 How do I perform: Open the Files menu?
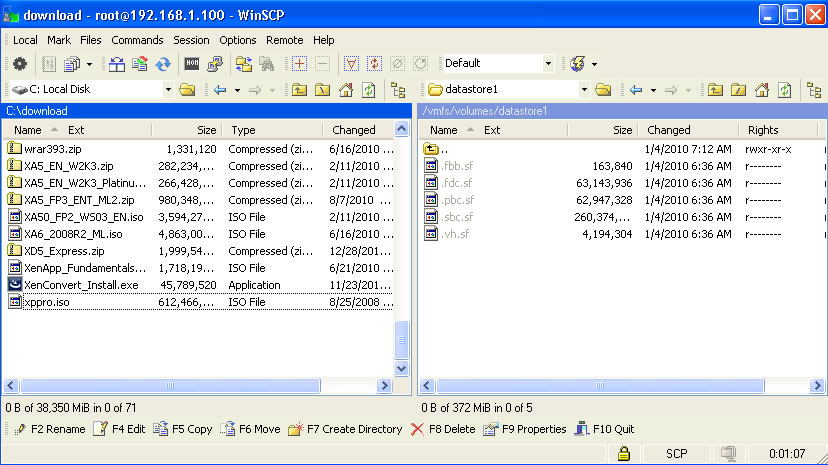click(x=90, y=40)
